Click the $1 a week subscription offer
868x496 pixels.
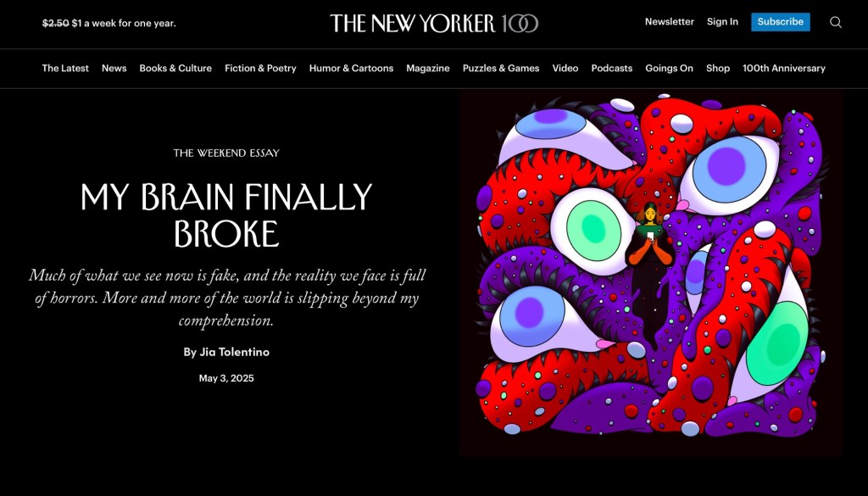coord(109,23)
